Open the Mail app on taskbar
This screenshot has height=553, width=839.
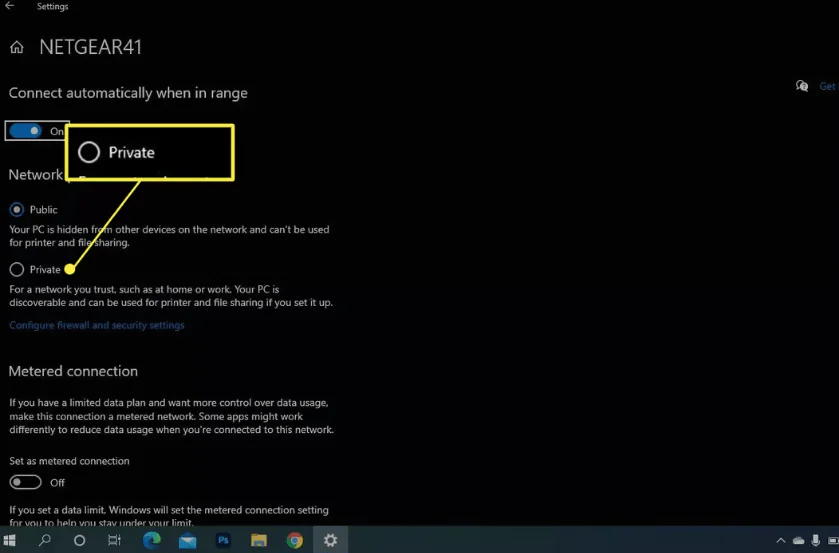tap(187, 540)
